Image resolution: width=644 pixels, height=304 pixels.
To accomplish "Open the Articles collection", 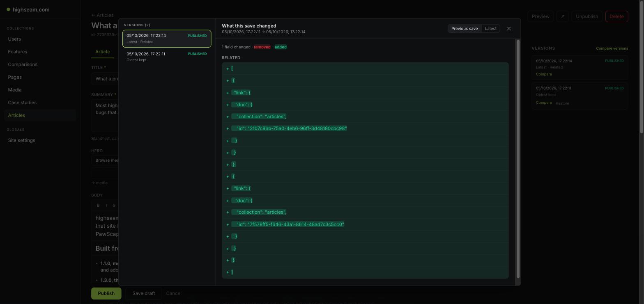I will pyautogui.click(x=40, y=115).
